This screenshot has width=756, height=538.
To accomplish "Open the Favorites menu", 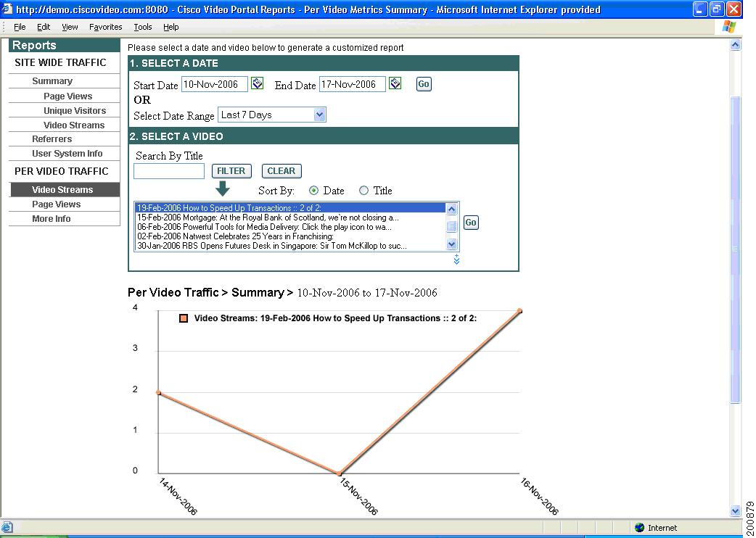I will (105, 27).
